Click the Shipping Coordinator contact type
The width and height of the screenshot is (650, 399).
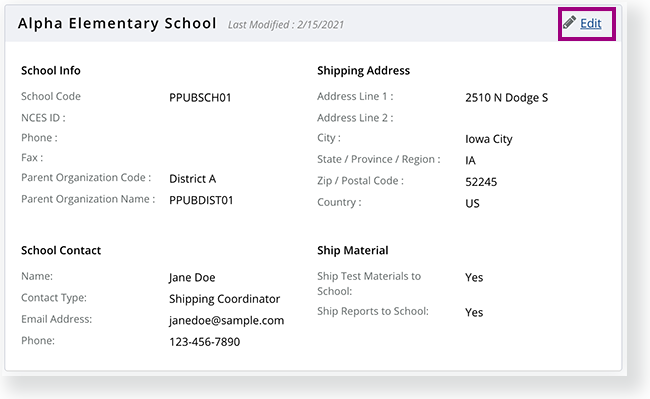click(x=224, y=299)
